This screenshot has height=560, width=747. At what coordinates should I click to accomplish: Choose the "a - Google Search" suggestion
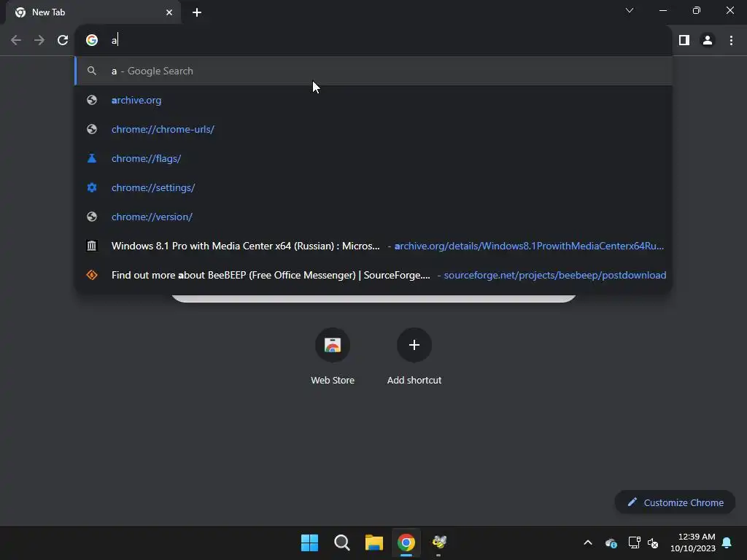[x=373, y=71]
